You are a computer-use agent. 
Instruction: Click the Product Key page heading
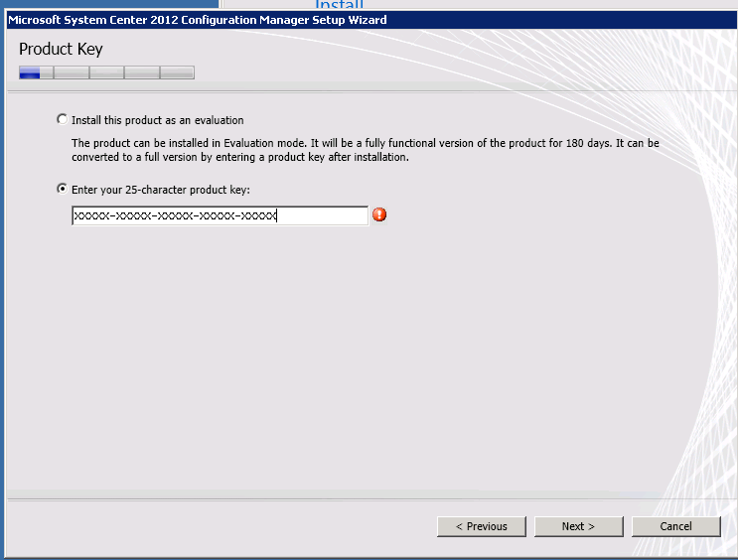pos(61,49)
